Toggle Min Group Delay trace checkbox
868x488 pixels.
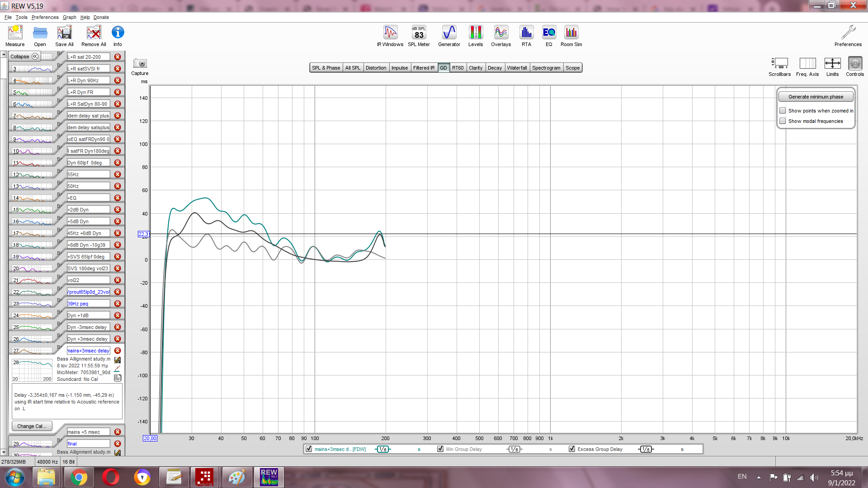tap(440, 449)
